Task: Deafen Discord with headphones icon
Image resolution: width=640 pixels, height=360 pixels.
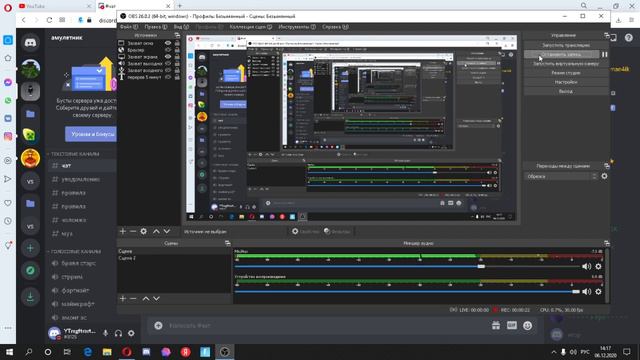Action: coord(118,333)
